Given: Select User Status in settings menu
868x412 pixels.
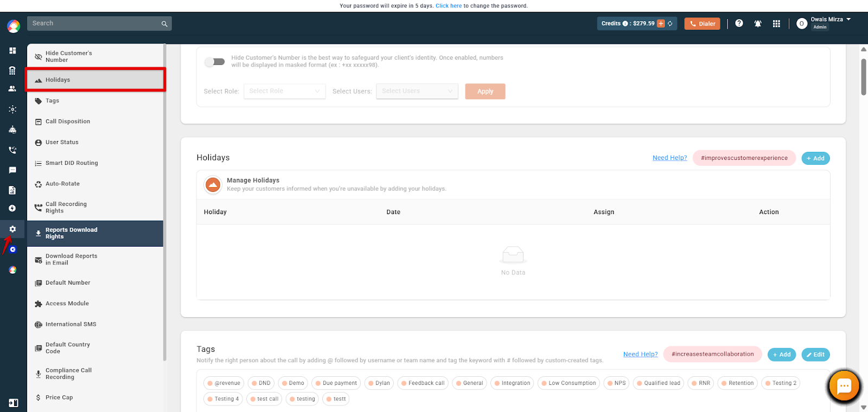Looking at the screenshot, I should pyautogui.click(x=95, y=142).
